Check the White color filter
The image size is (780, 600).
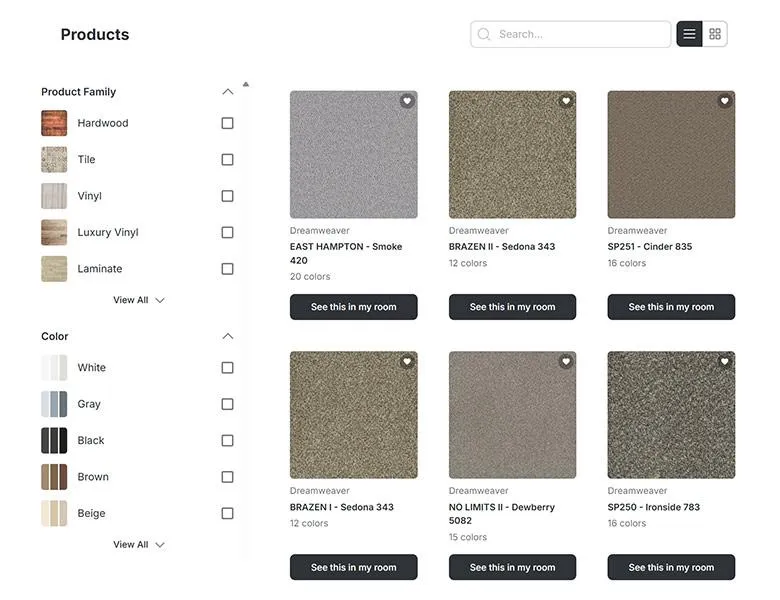227,368
